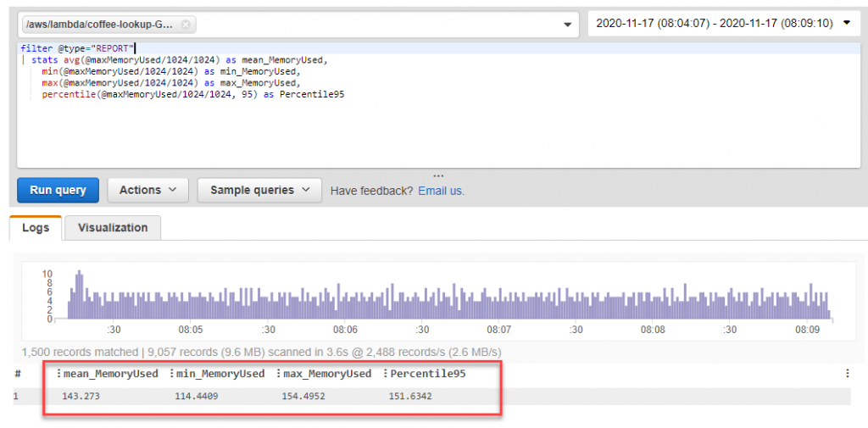Open the log group selector dropdown arrow
This screenshot has width=868, height=428.
coord(567,25)
